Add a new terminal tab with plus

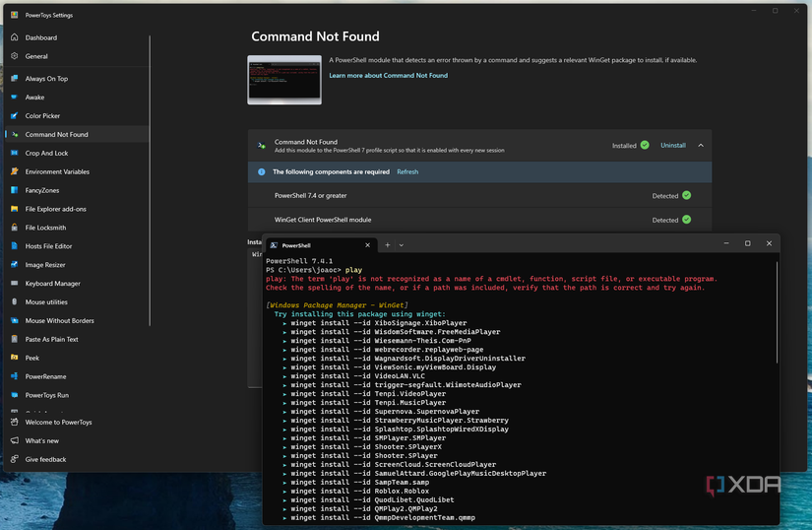(388, 245)
